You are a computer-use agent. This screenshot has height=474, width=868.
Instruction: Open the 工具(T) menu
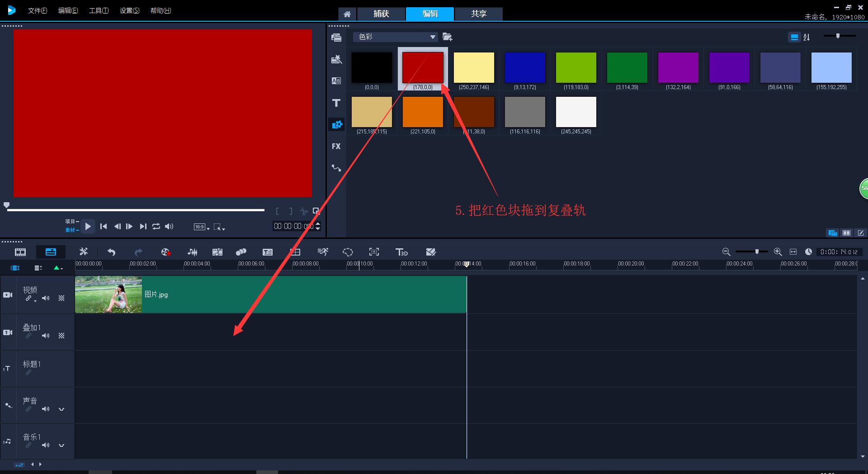(99, 10)
